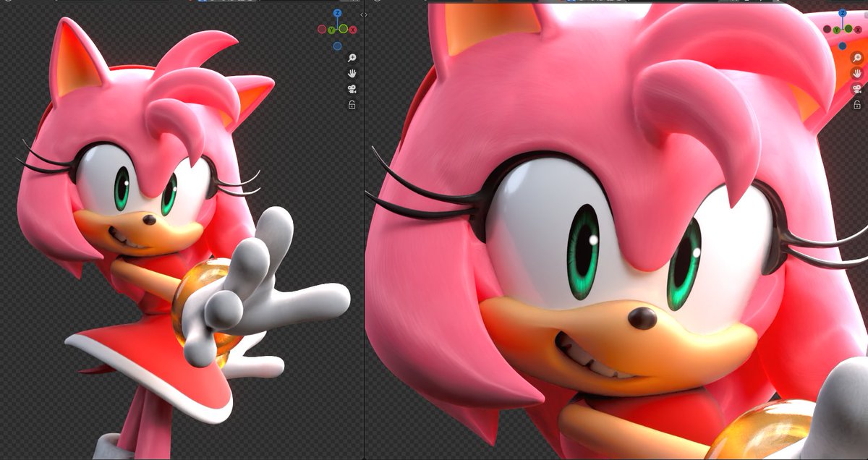Screen dimensions: 868x460
Task: Click blue Z axis on right viewport gizmo
Action: [x=843, y=13]
